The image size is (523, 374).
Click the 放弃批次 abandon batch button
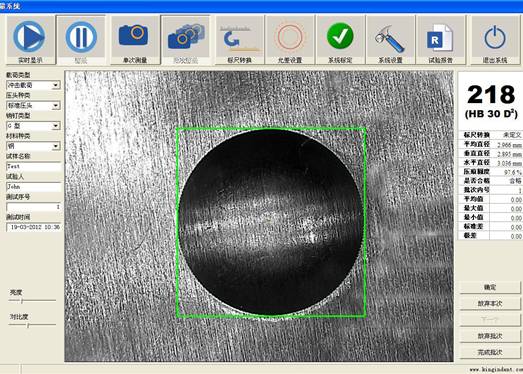(x=490, y=336)
